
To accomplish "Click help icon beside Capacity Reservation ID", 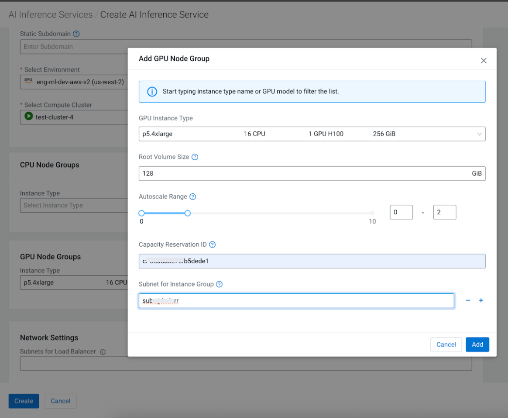I will pyautogui.click(x=212, y=244).
